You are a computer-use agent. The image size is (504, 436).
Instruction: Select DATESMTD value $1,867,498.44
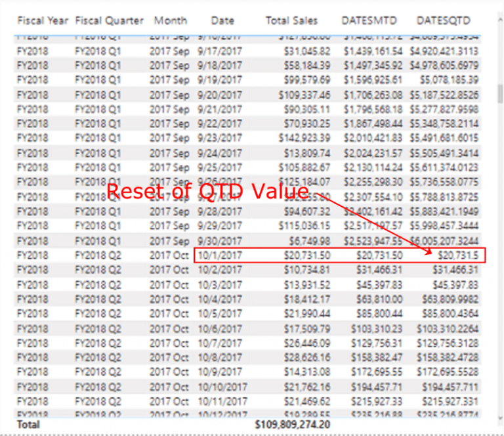point(373,123)
